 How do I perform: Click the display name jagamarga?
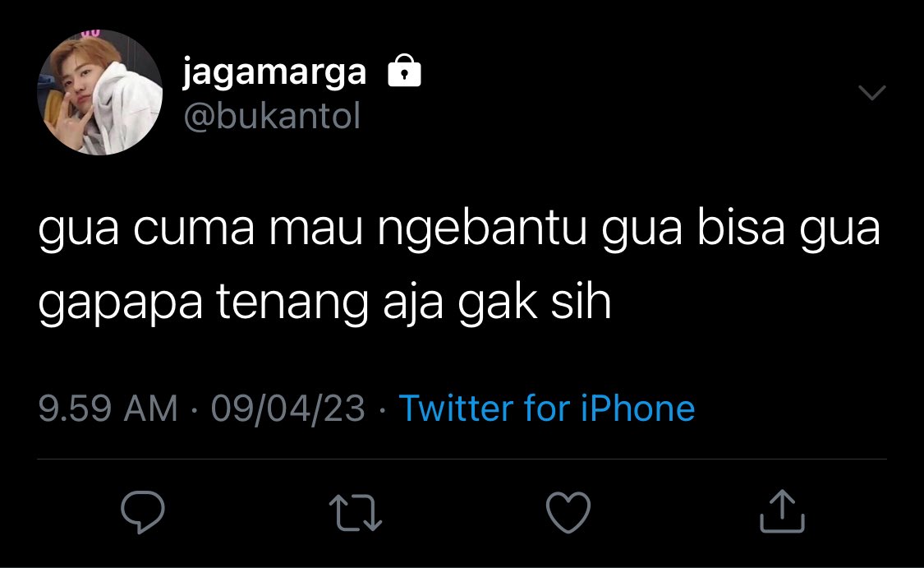click(x=274, y=73)
